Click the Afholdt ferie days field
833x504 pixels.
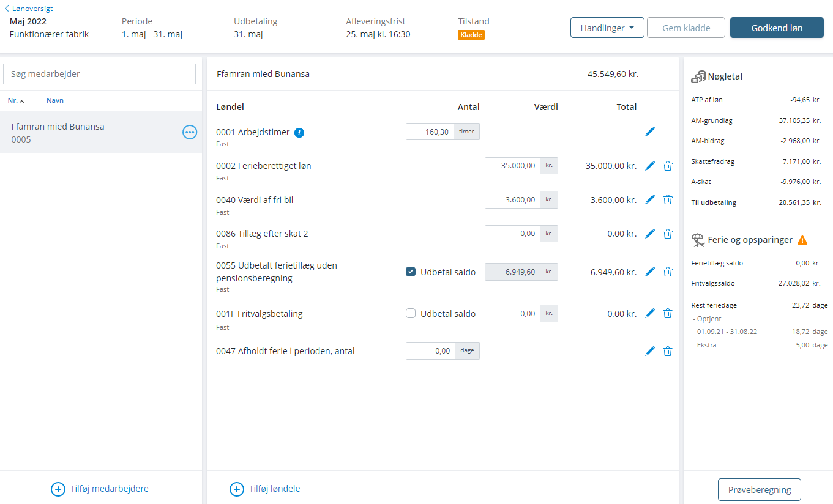(430, 351)
